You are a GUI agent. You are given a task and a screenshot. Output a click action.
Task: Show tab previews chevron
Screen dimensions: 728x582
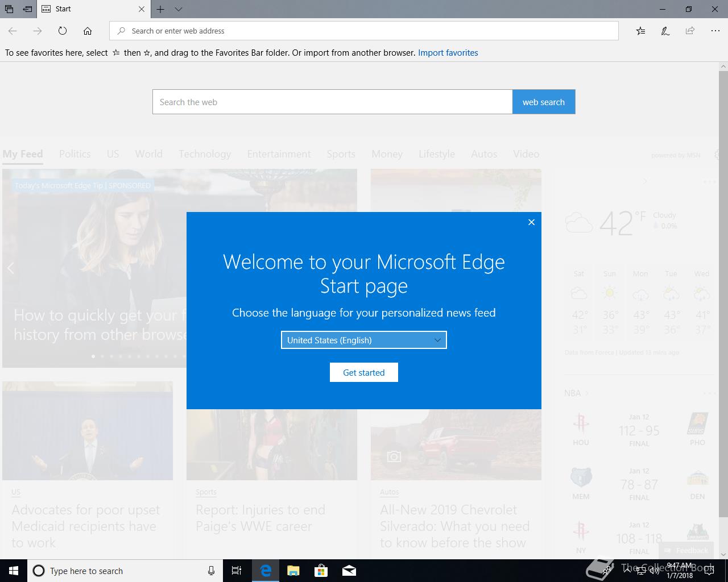[x=179, y=9]
